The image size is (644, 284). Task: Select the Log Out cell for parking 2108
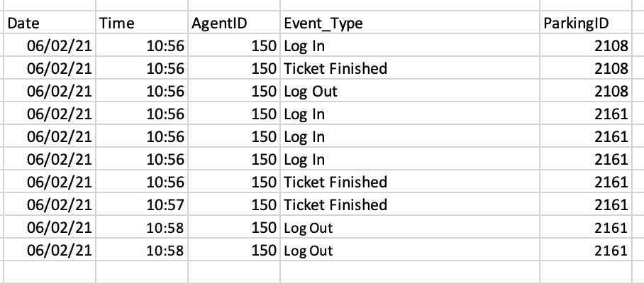tap(409, 91)
